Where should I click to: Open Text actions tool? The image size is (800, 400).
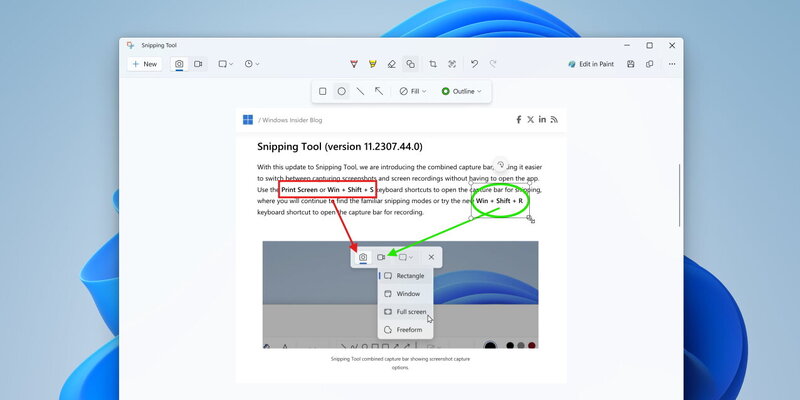point(452,64)
